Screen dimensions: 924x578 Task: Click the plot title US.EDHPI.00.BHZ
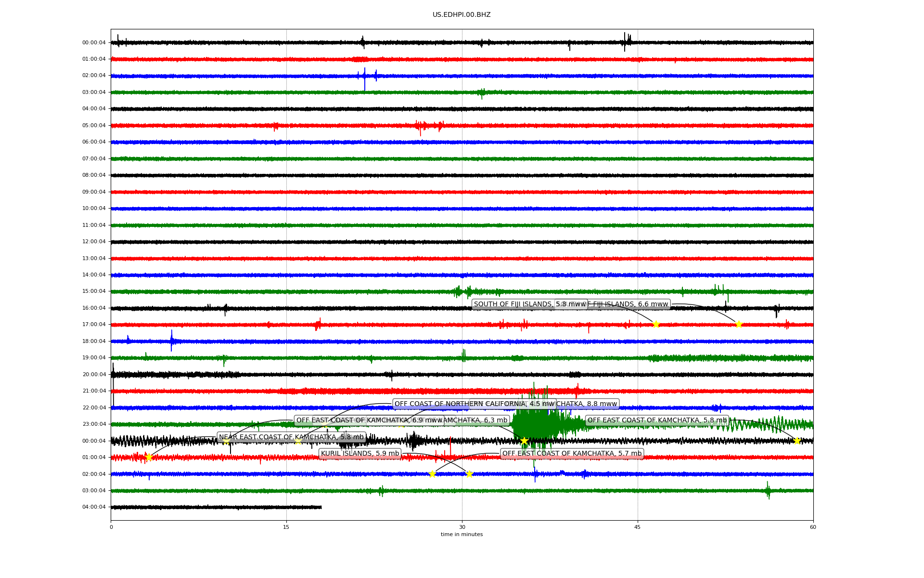pos(462,15)
